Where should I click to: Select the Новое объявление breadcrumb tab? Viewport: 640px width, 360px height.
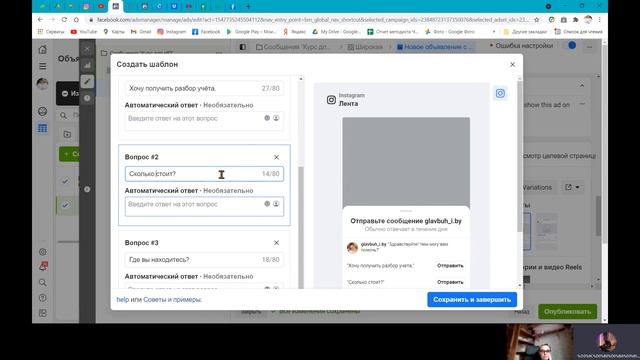click(x=434, y=47)
